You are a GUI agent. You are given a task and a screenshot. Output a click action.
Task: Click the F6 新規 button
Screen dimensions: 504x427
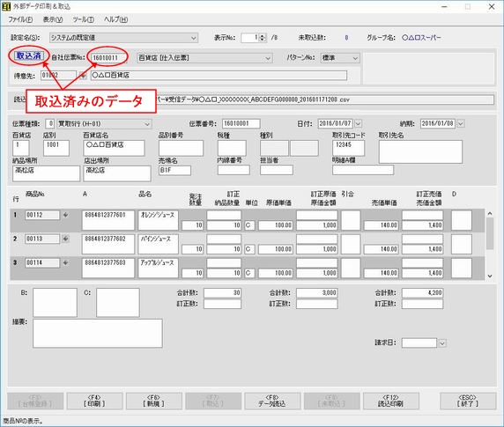click(x=153, y=401)
